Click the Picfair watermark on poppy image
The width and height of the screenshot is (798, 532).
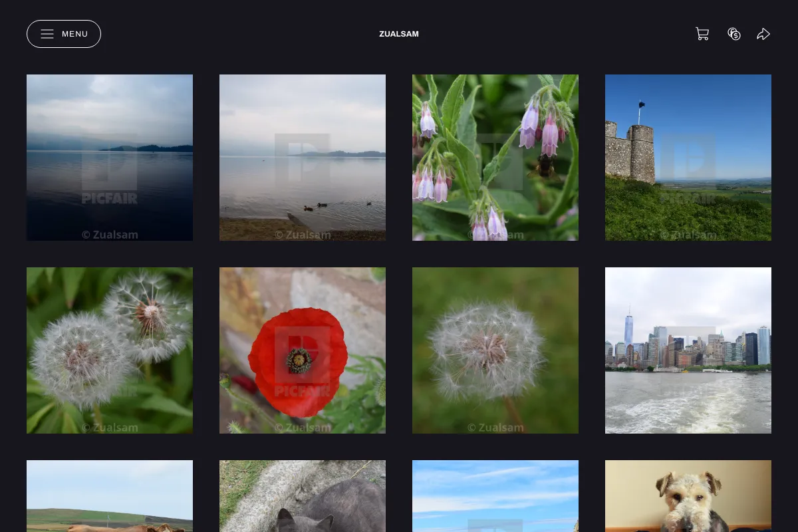pyautogui.click(x=303, y=363)
